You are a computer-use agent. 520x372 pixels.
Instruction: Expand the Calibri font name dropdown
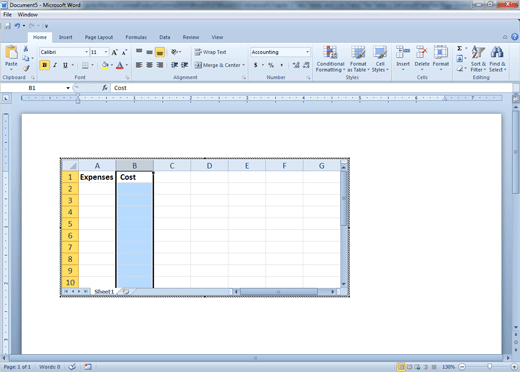86,52
